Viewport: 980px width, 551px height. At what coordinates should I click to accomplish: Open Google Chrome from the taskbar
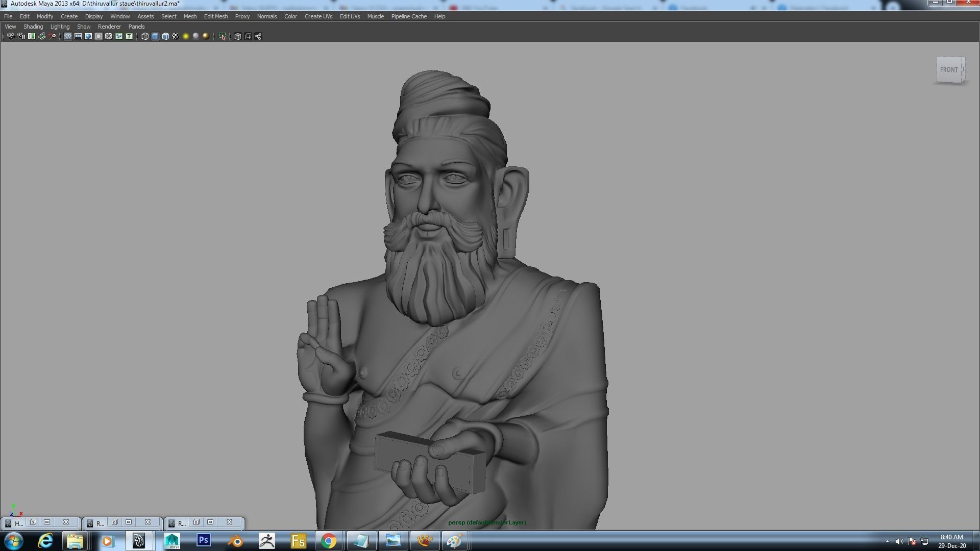click(x=329, y=541)
